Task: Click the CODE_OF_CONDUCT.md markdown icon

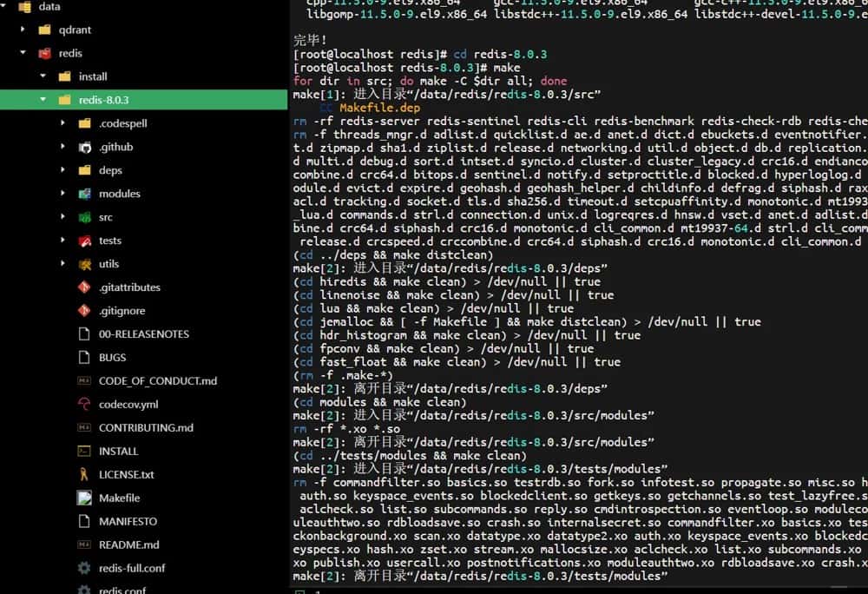Action: pyautogui.click(x=84, y=381)
